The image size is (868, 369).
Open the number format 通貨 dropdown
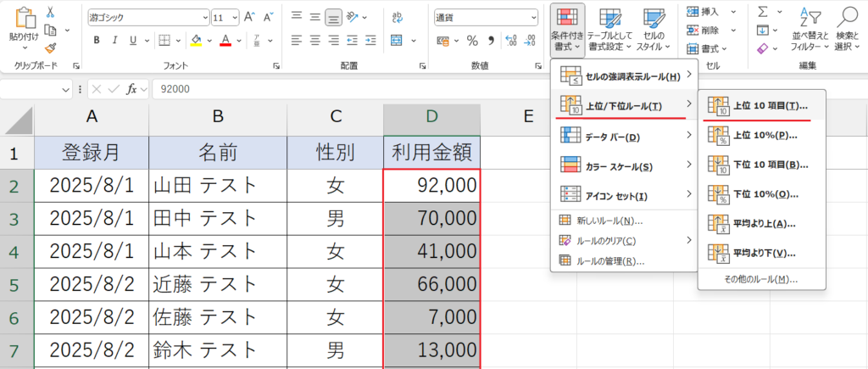[534, 17]
